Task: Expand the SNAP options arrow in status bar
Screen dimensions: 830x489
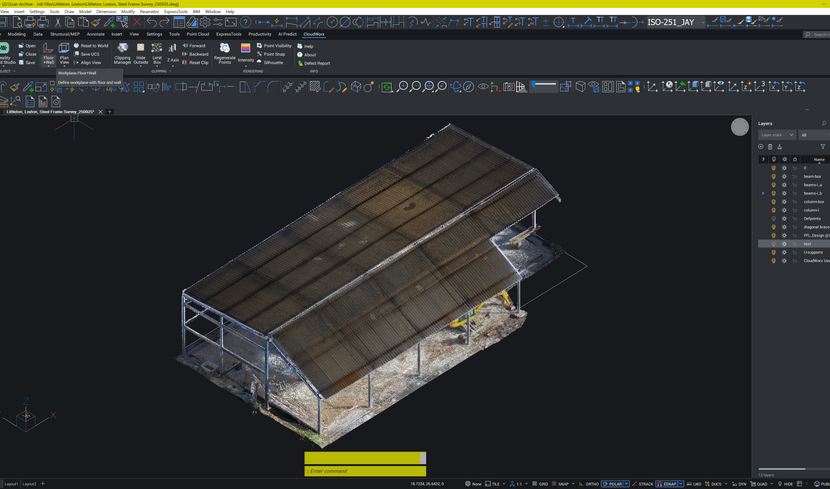Action: (x=573, y=484)
